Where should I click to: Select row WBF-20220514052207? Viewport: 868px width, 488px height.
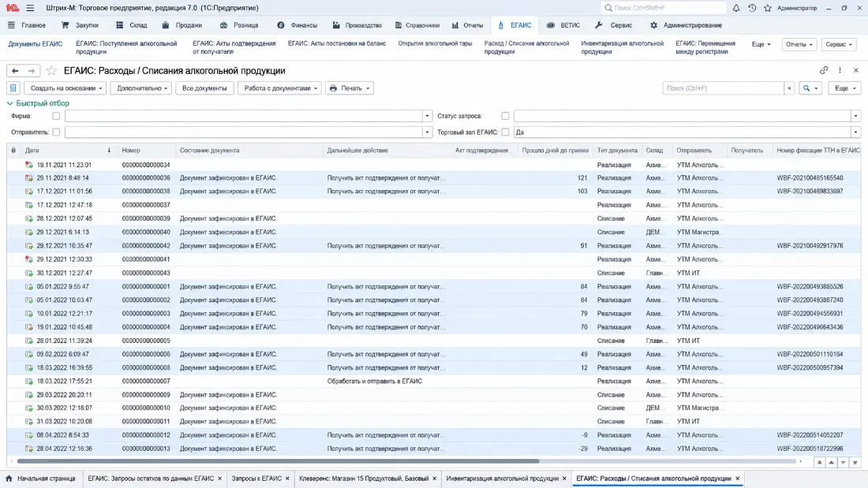click(x=434, y=435)
